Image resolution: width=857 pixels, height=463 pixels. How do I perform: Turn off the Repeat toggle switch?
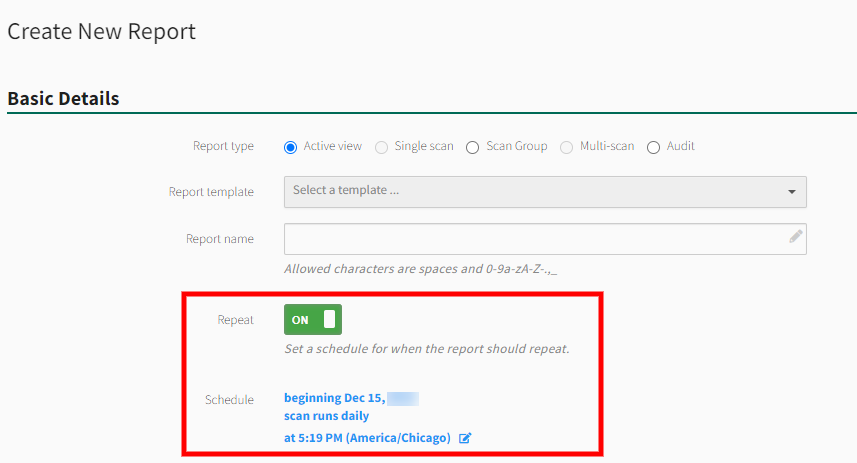[x=313, y=320]
